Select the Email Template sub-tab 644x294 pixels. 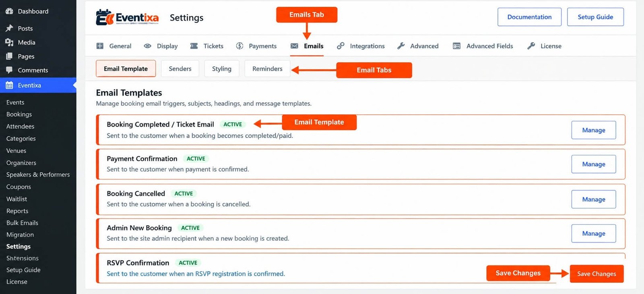(126, 69)
